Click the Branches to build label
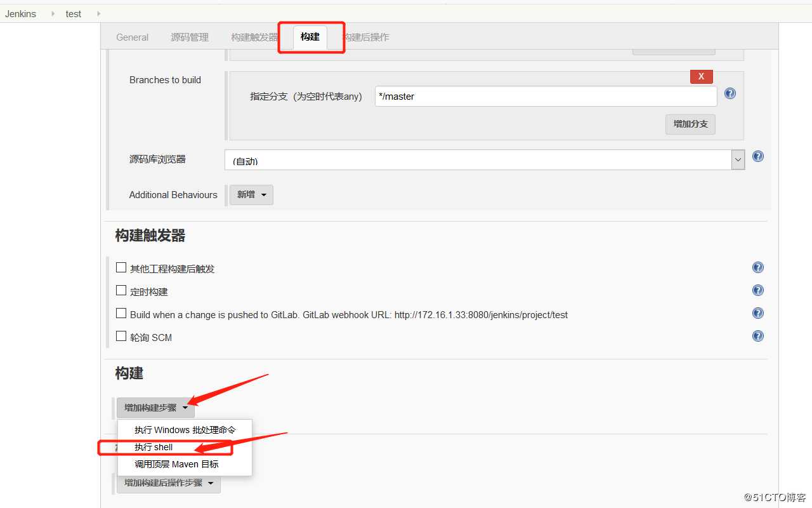Image resolution: width=812 pixels, height=508 pixels. [165, 80]
